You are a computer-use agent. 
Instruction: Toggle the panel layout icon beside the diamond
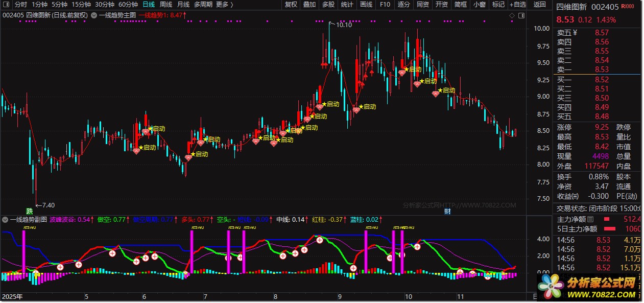522,15
